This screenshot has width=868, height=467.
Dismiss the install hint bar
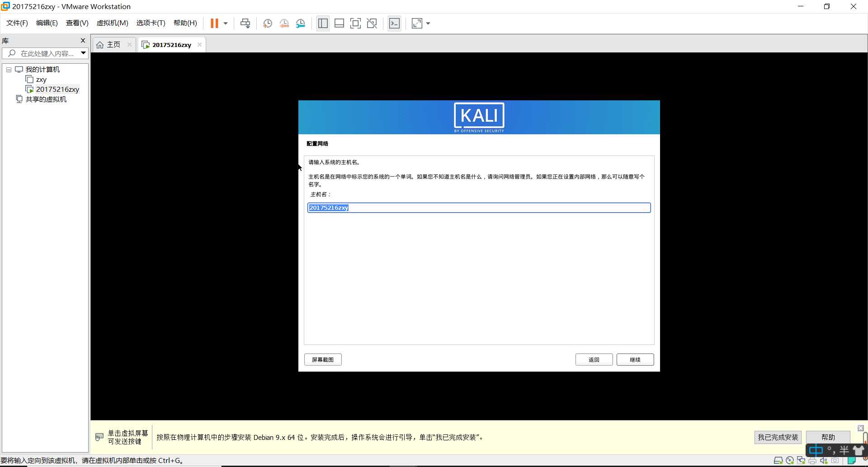861,428
